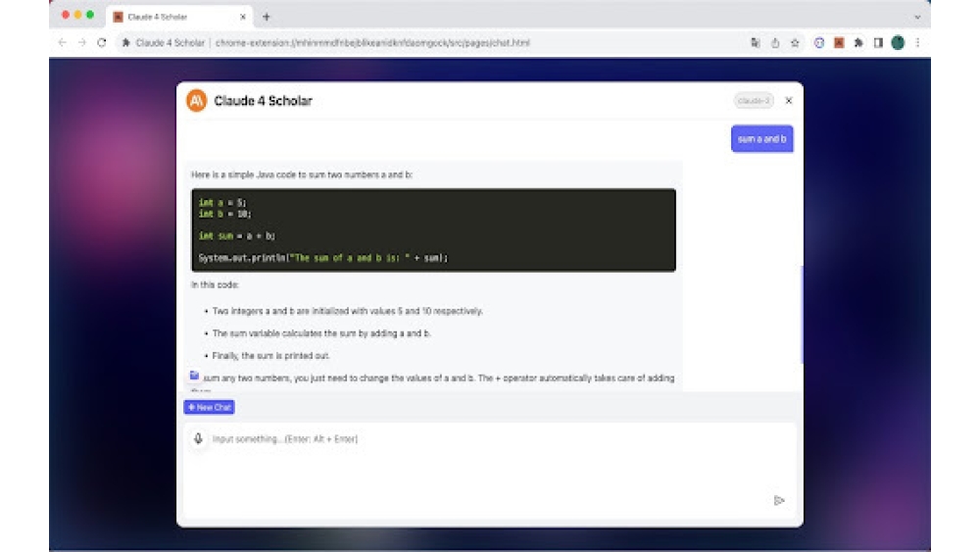Screen dimensions: 980x552
Task: Open a new browser tab with plus
Action: [x=267, y=17]
